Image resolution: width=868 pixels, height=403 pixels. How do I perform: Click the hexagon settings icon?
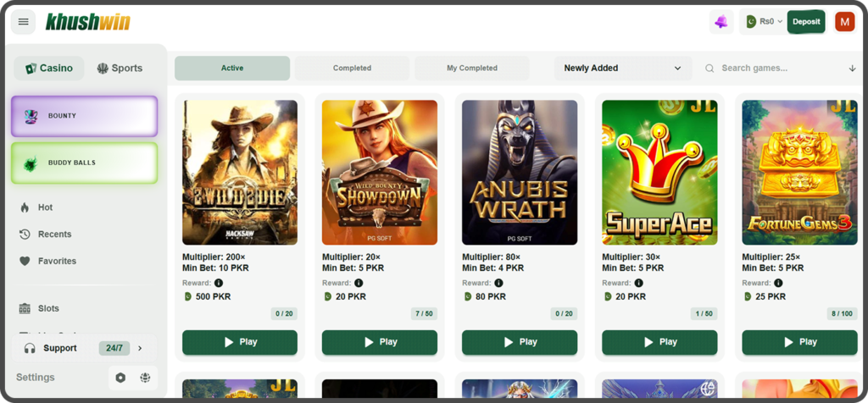[x=120, y=378]
